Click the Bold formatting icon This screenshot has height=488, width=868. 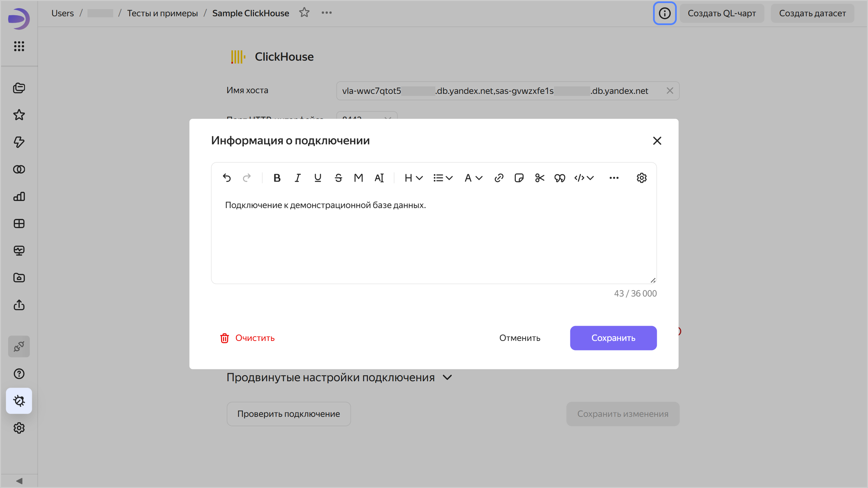click(277, 178)
